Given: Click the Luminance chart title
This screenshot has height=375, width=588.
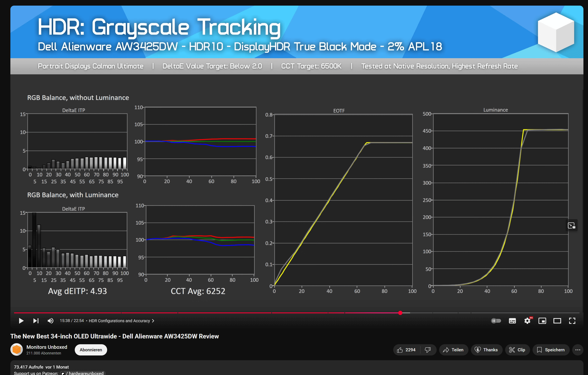Looking at the screenshot, I should click(x=495, y=110).
